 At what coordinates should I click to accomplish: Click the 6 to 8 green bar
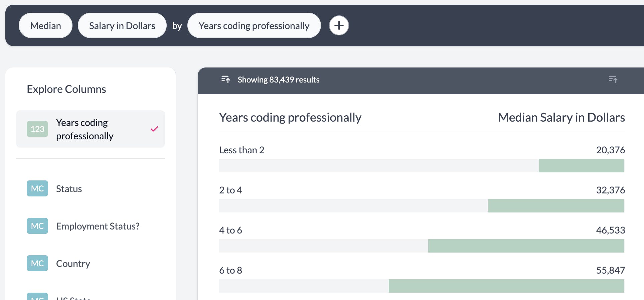coord(506,286)
